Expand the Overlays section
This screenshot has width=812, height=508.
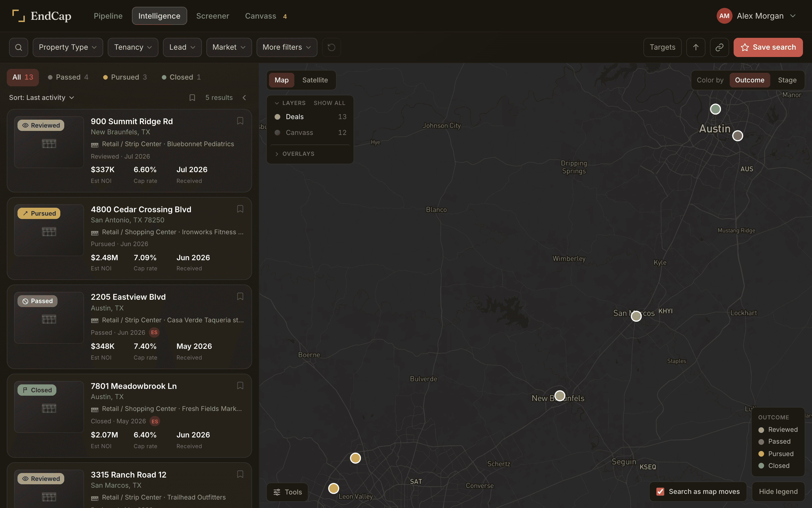click(295, 154)
